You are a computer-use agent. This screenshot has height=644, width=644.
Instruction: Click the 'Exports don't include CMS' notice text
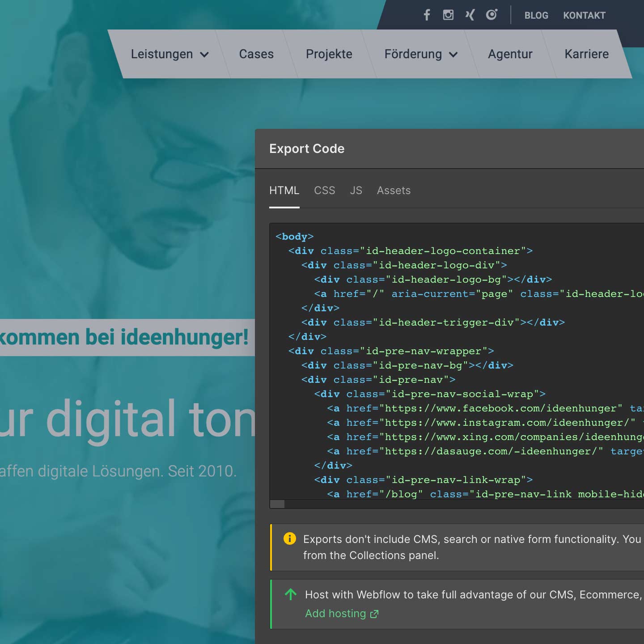[x=472, y=547]
